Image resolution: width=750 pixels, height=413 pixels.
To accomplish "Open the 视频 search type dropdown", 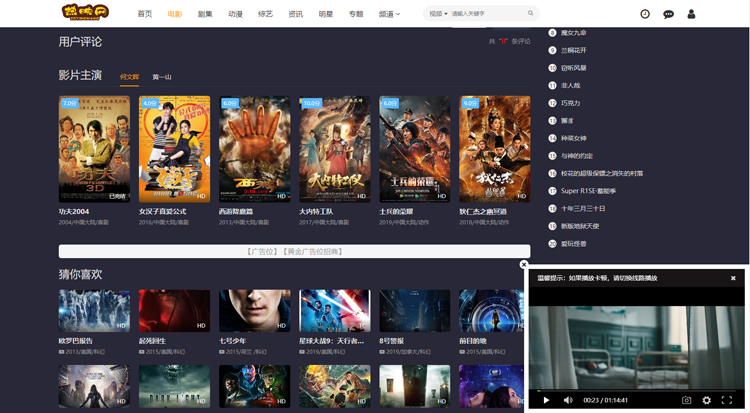I will 438,14.
